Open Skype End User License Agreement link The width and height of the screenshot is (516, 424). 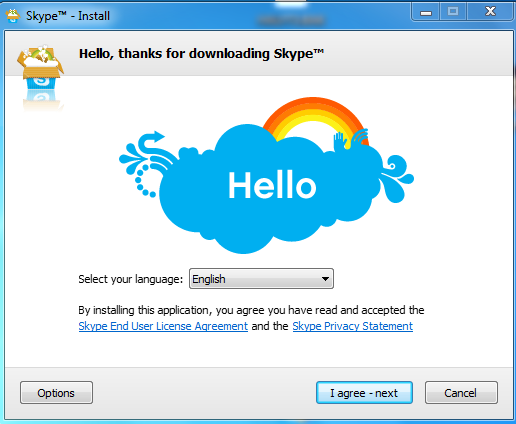pyautogui.click(x=163, y=326)
